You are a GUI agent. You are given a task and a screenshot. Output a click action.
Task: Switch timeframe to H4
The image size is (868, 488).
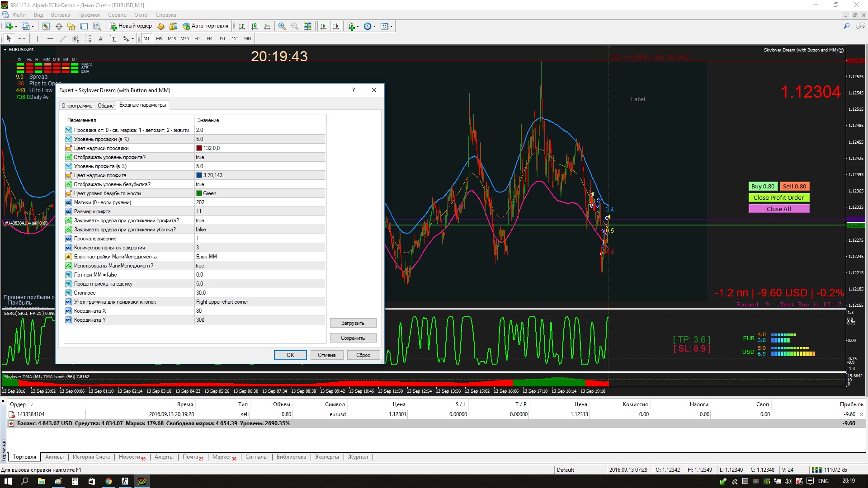(x=210, y=38)
